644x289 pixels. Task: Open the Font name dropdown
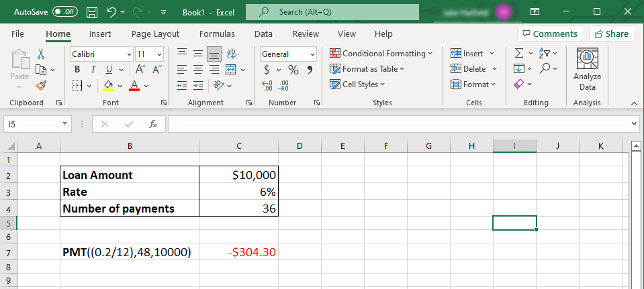point(130,54)
